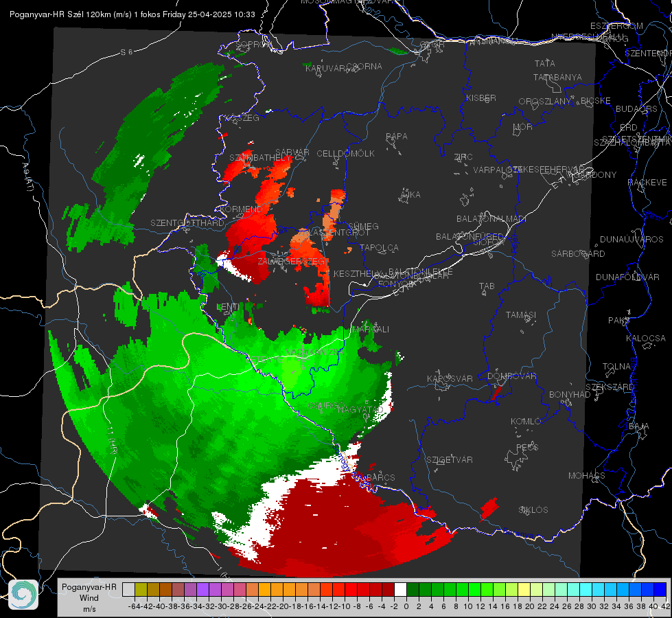This screenshot has width=672, height=618.
Task: Click the NAGYATAD city label
Action: point(360,409)
